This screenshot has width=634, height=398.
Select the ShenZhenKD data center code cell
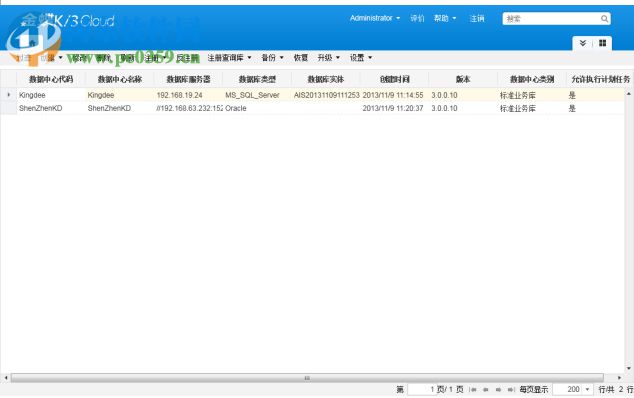point(51,108)
